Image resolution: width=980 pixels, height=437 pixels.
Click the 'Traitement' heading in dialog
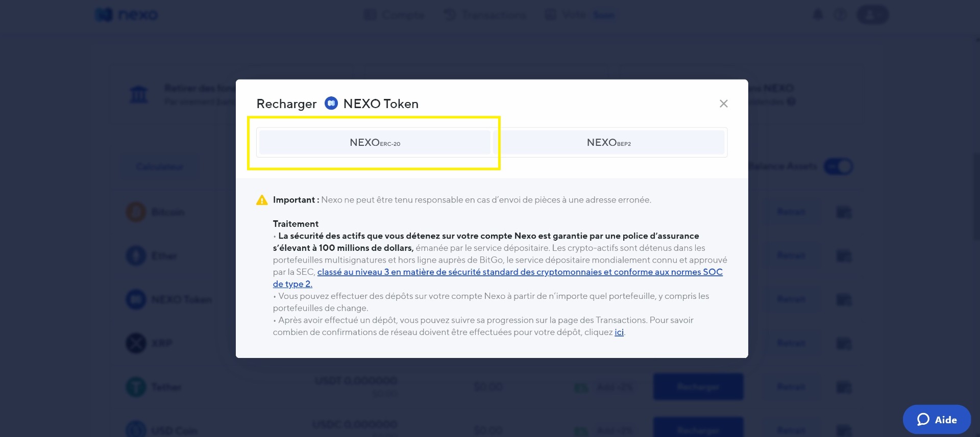click(296, 224)
